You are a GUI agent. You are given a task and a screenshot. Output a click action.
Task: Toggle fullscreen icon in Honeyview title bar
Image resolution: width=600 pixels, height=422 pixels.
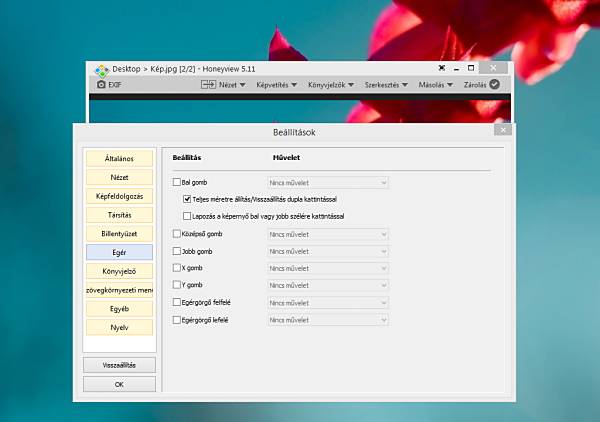(442, 68)
